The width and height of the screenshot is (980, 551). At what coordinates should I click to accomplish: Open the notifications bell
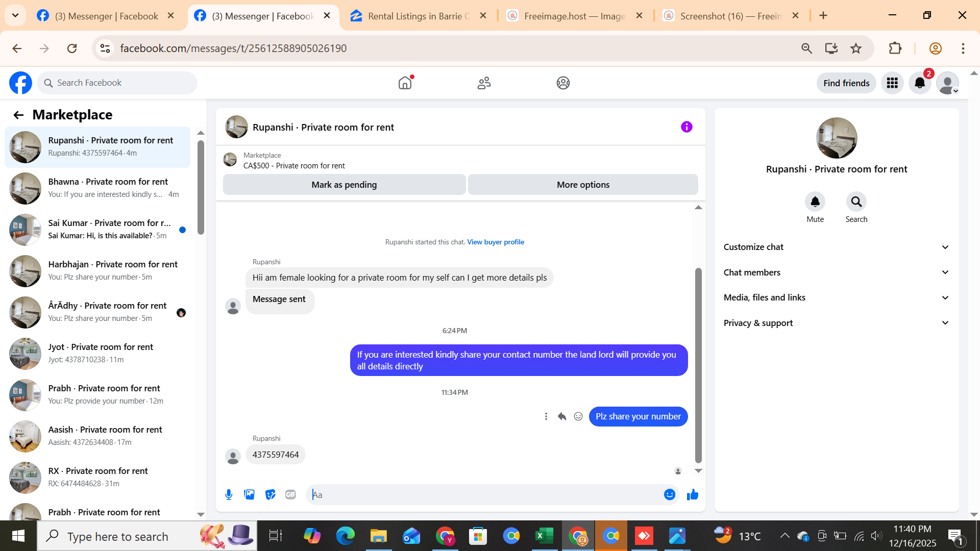tap(920, 83)
